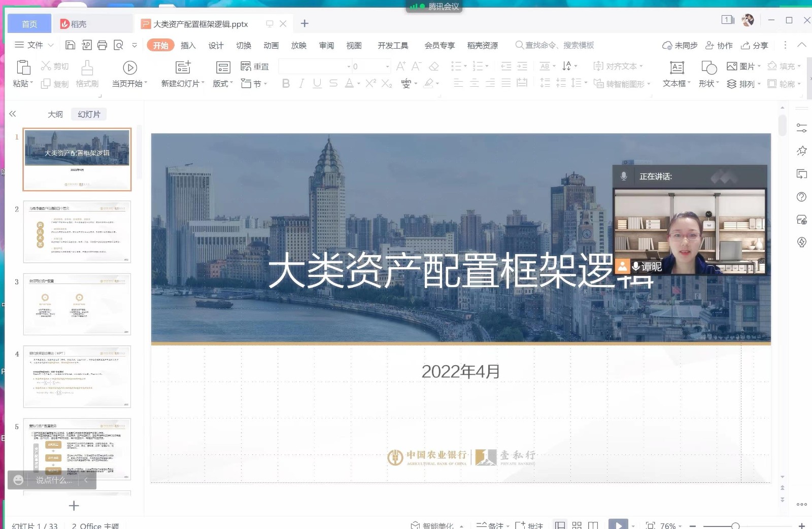
Task: Click the Picture (图片) button
Action: pos(743,66)
